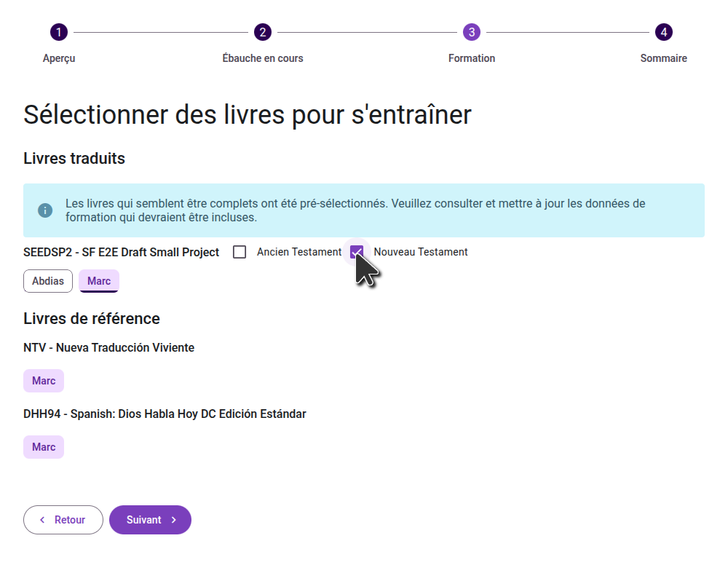Click the info icon in the blue notice
The height and width of the screenshot is (565, 728).
click(x=45, y=210)
